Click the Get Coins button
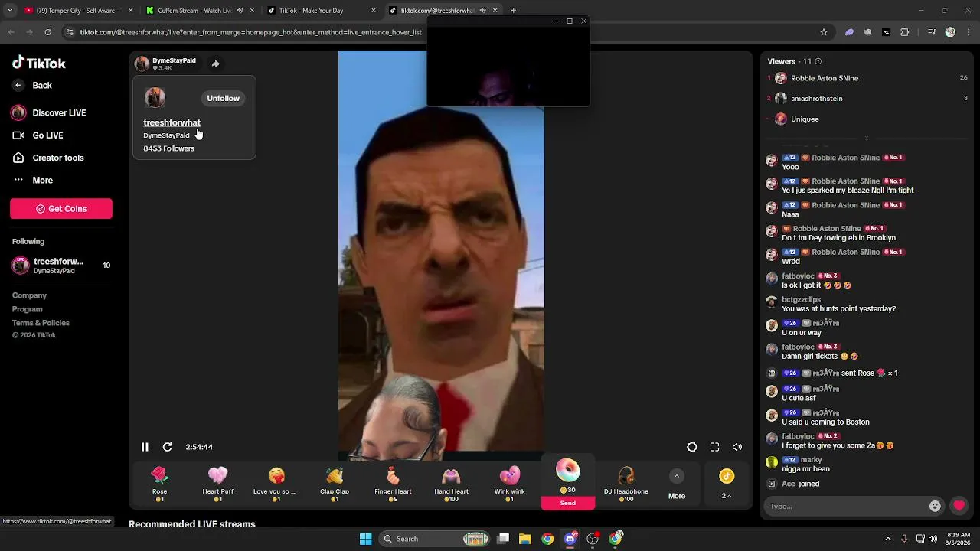The image size is (980, 551). pos(61,209)
